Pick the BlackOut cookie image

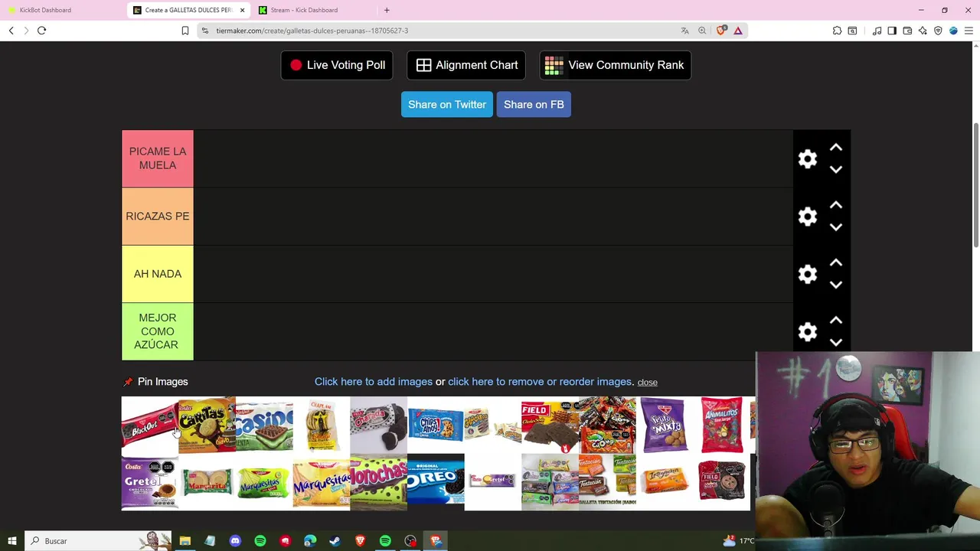pyautogui.click(x=150, y=425)
